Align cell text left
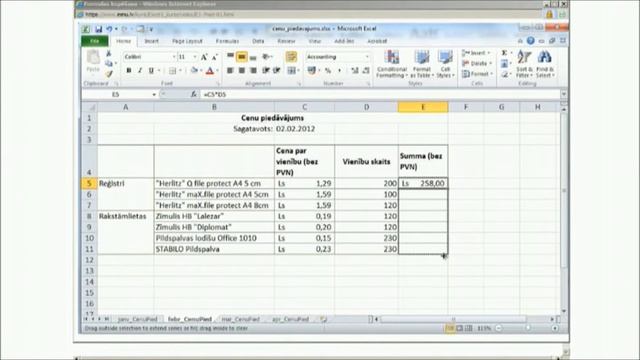640x360 pixels. coord(230,71)
